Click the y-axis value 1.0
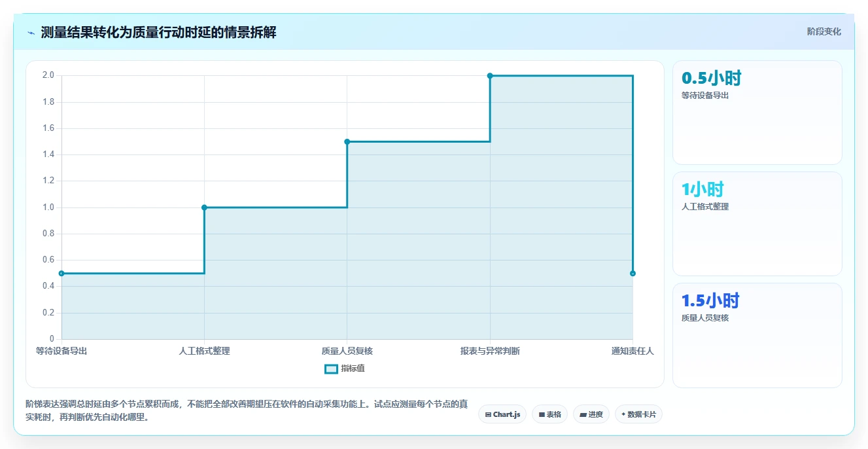 pyautogui.click(x=48, y=207)
